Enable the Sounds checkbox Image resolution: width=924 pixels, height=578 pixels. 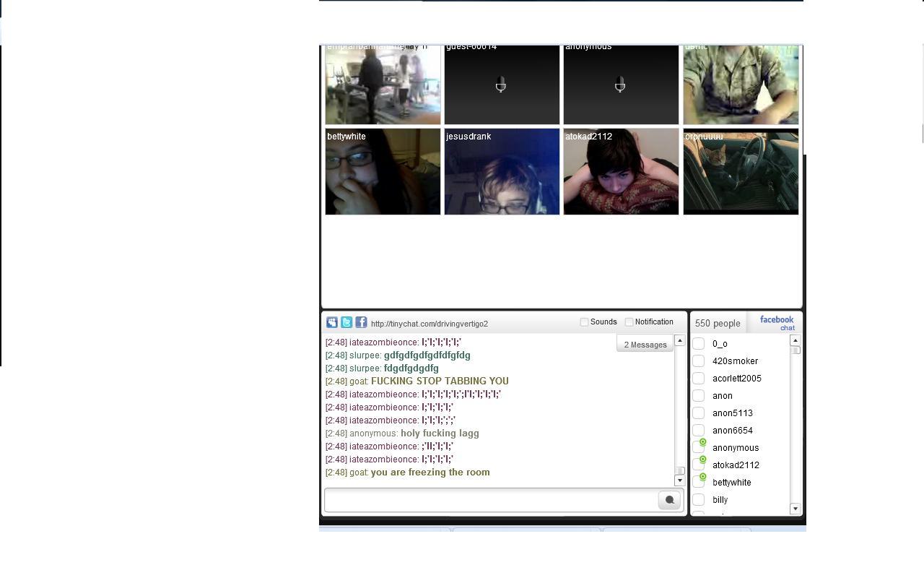pyautogui.click(x=585, y=322)
